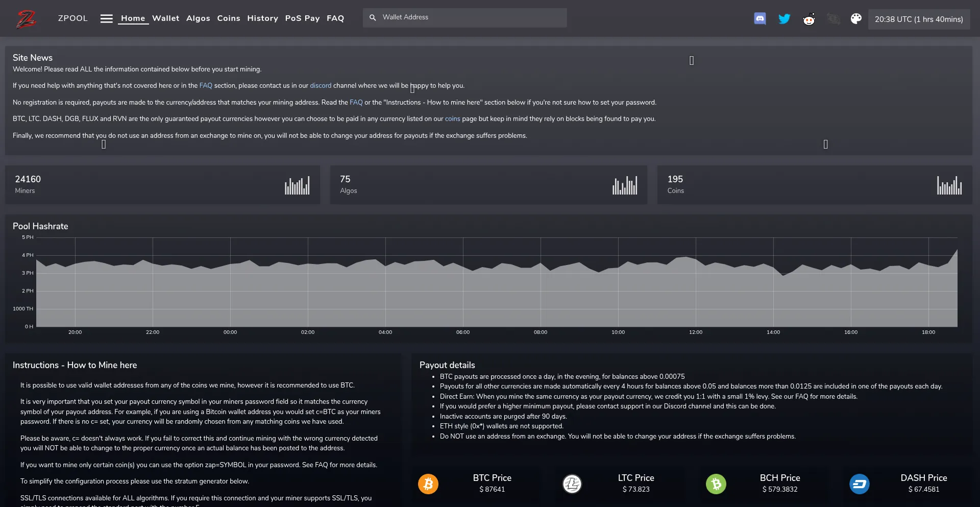The width and height of the screenshot is (980, 507).
Task: Follow the FAQ link after 'Read the'
Action: coord(356,103)
